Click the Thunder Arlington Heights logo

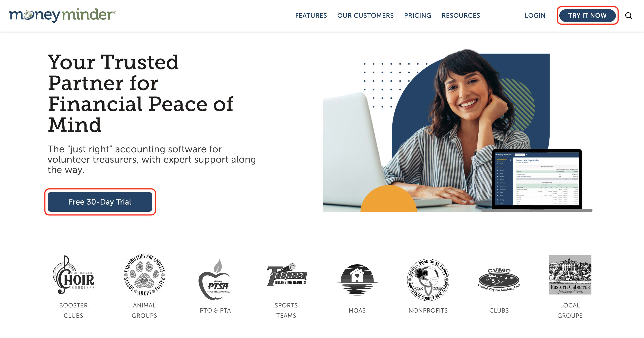coord(286,275)
